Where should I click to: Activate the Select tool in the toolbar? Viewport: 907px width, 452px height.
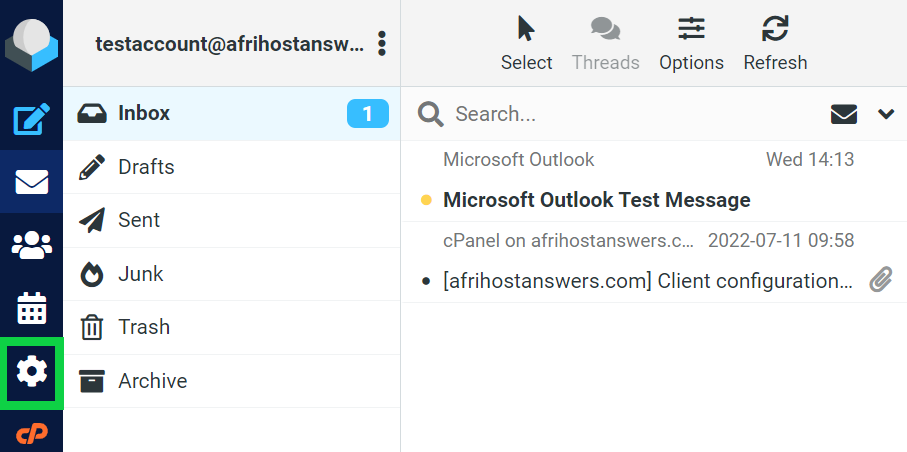(526, 43)
